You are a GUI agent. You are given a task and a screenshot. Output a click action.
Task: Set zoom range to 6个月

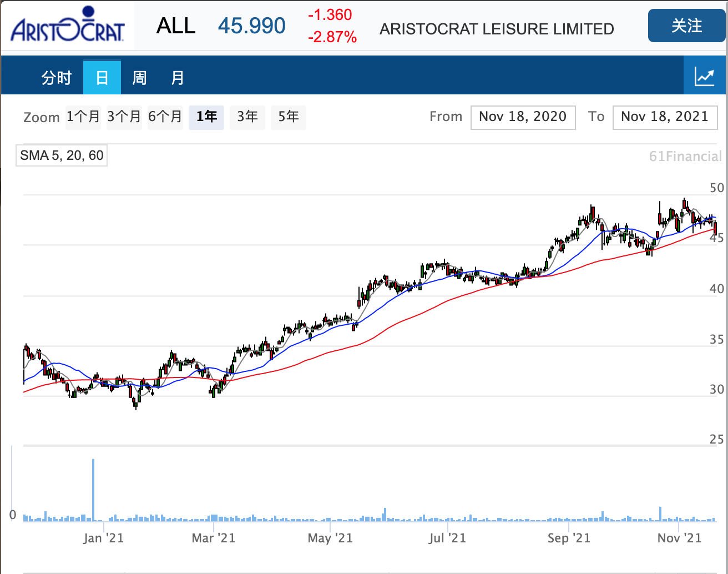coord(165,117)
